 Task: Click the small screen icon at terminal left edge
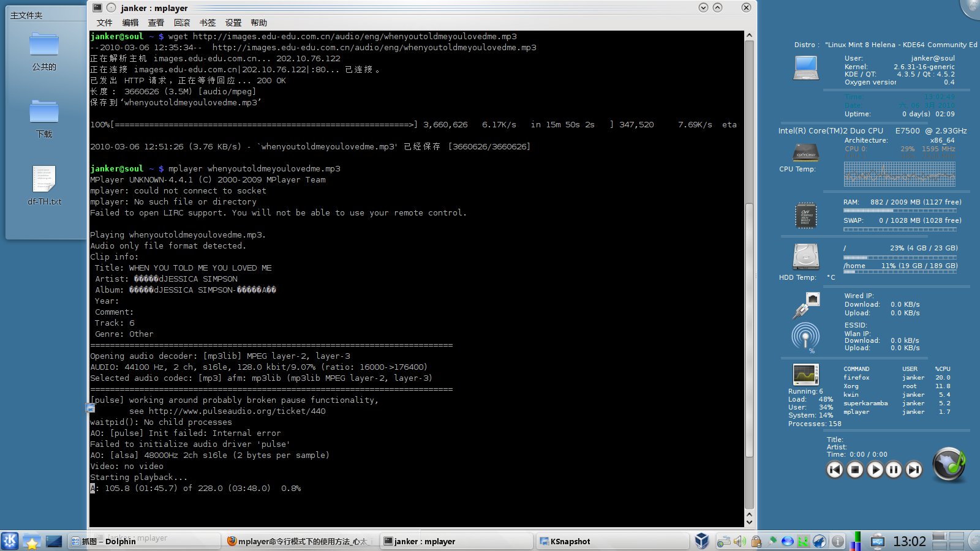(x=90, y=408)
